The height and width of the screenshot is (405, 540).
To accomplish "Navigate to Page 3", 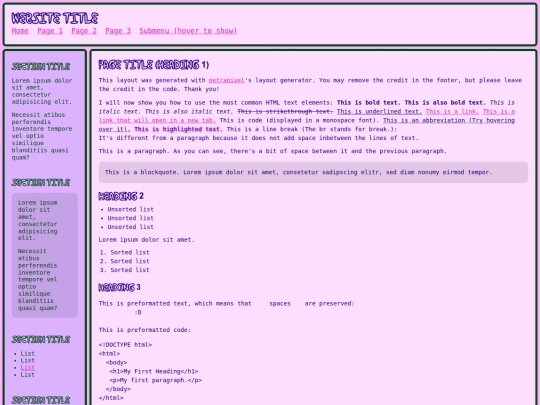I will (x=118, y=31).
